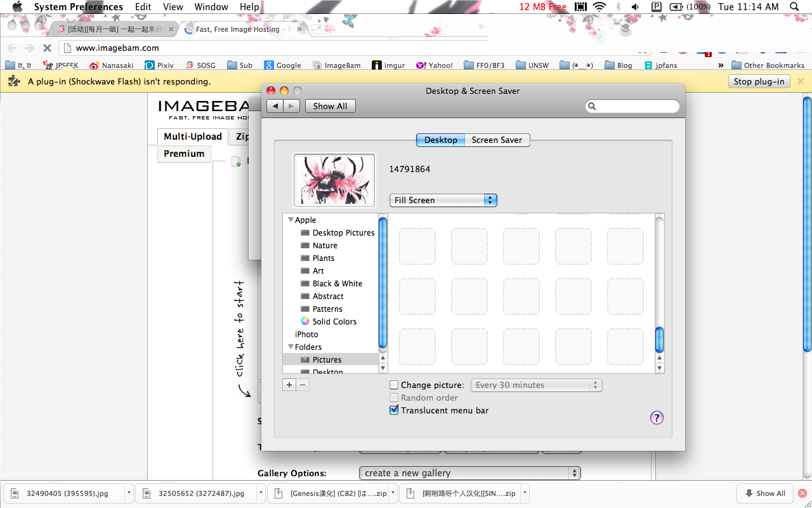Viewport: 812px width, 508px height.
Task: Open the Nanasaki bookmark
Action: 112,65
